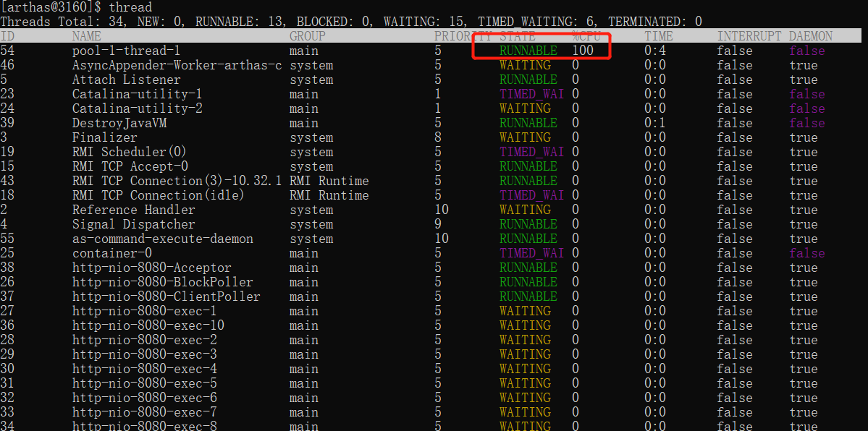Image resolution: width=868 pixels, height=431 pixels.
Task: Click priority 9 in Signal Dispatcher row
Action: click(x=438, y=224)
